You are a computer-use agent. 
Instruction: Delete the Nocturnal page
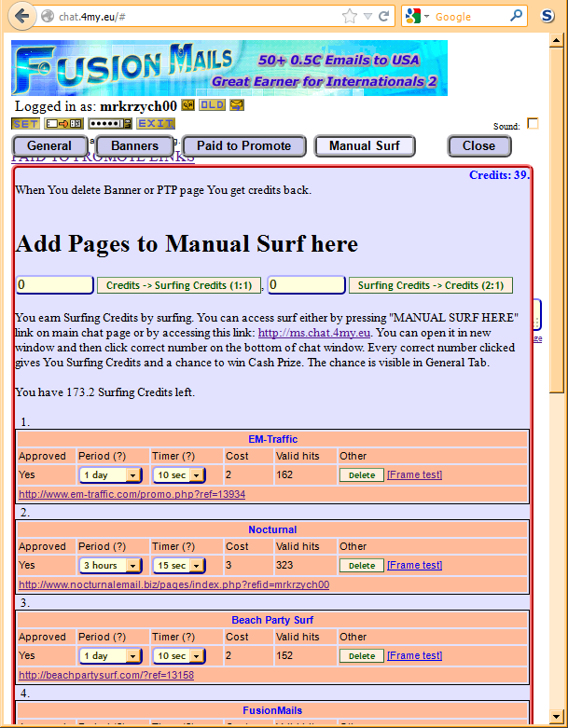(361, 566)
